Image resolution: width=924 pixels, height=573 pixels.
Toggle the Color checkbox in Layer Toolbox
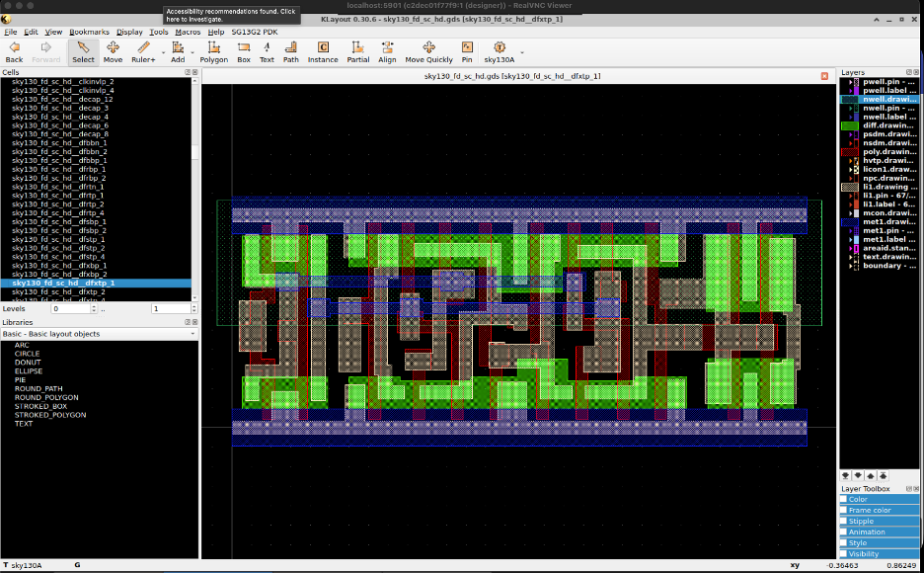click(x=844, y=499)
